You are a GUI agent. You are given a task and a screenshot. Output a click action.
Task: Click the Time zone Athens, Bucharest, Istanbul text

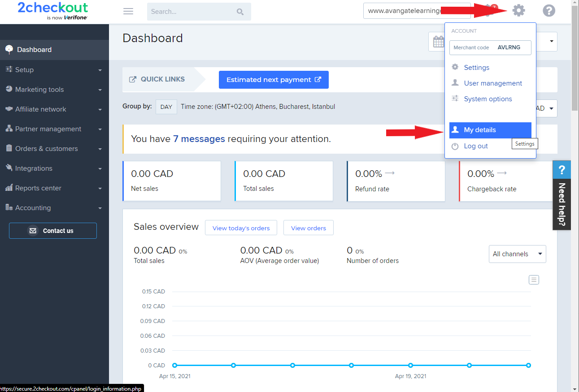258,107
